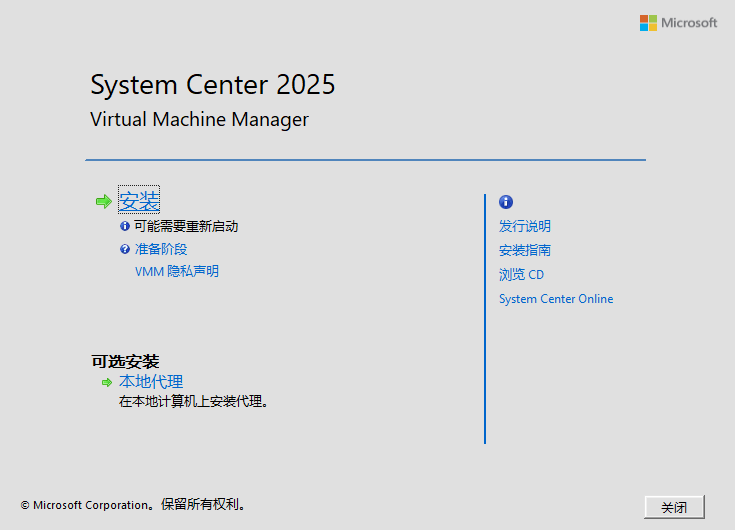Click the blue info icon above 发行说明

[x=506, y=202]
